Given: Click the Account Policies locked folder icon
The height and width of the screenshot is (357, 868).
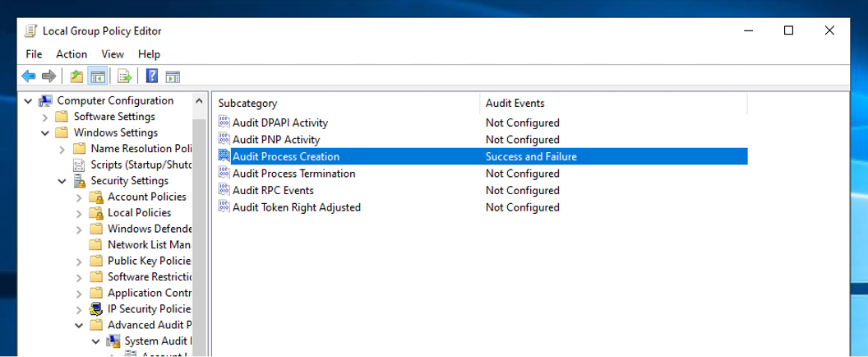Looking at the screenshot, I should pos(96,197).
